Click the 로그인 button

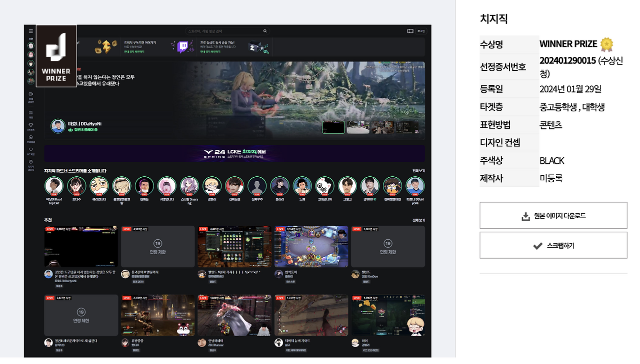tap(421, 31)
